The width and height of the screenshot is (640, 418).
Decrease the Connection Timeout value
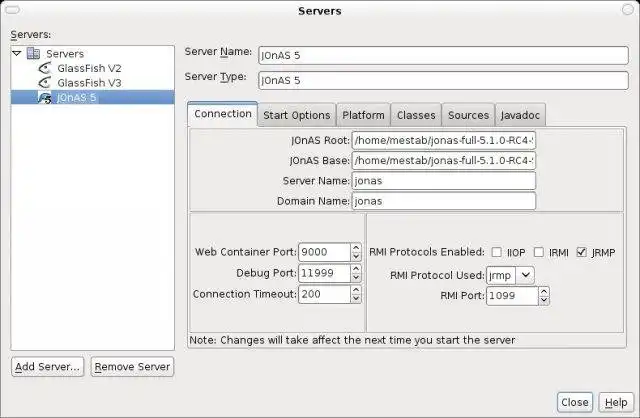click(x=356, y=298)
